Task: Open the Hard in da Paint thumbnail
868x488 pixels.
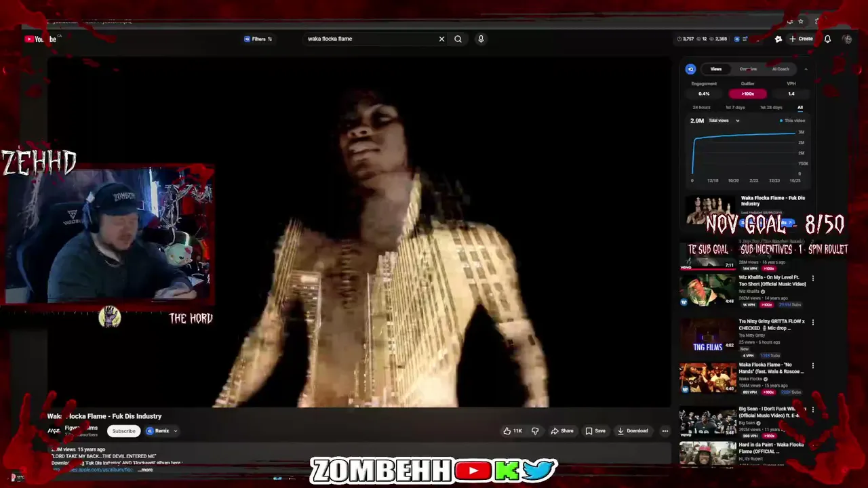Action: [x=707, y=453]
